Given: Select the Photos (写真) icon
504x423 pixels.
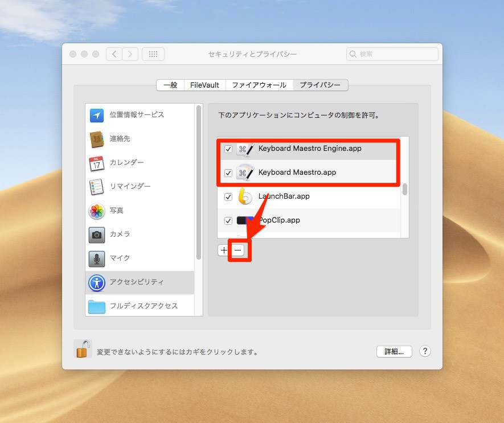Looking at the screenshot, I should click(x=97, y=211).
